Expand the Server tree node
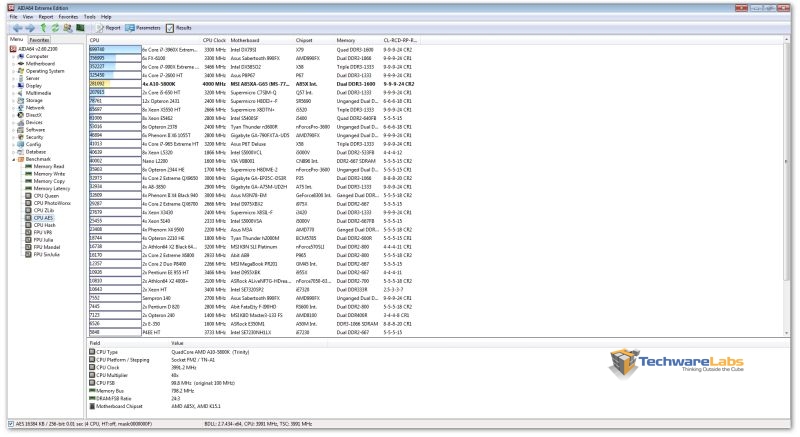This screenshot has height=437, width=800. pos(14,79)
